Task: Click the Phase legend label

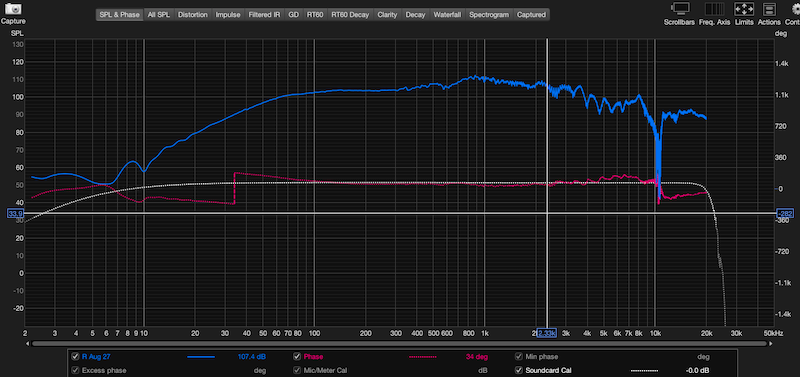Action: point(313,357)
